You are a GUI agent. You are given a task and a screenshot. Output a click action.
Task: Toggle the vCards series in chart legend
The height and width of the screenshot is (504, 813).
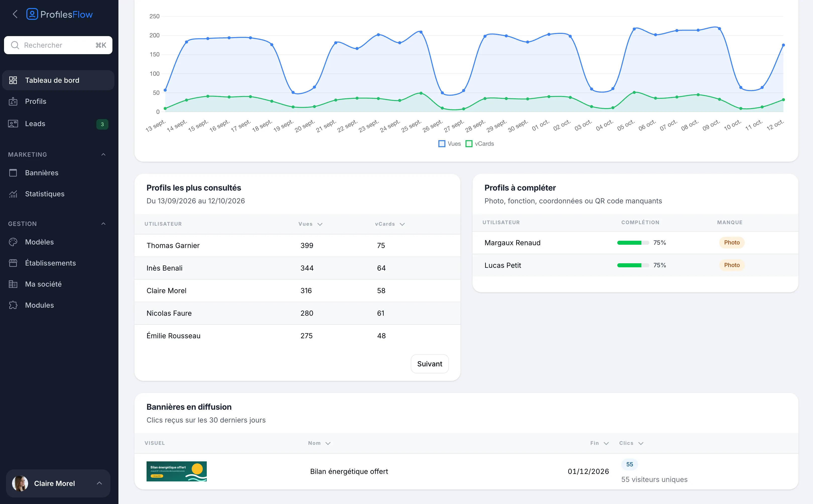[x=480, y=144]
